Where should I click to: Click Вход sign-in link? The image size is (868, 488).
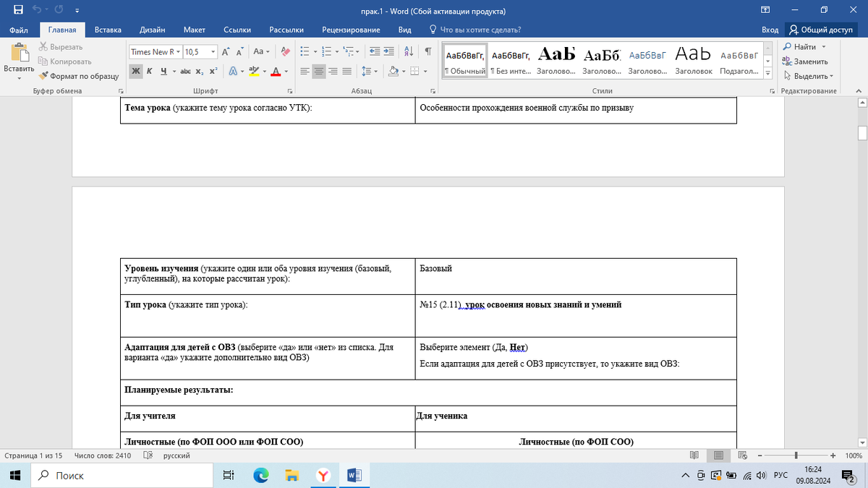coord(770,30)
